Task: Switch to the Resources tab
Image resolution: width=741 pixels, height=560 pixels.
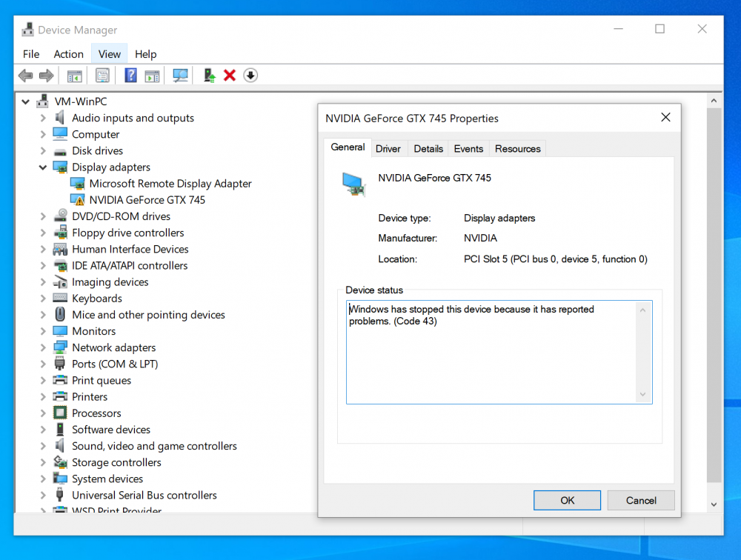Action: pos(517,149)
